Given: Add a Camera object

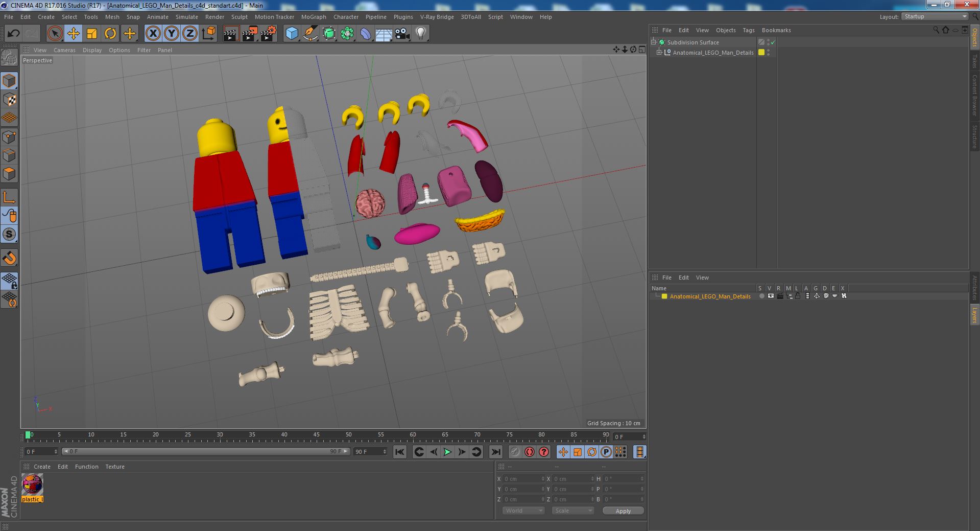Looking at the screenshot, I should [x=402, y=34].
